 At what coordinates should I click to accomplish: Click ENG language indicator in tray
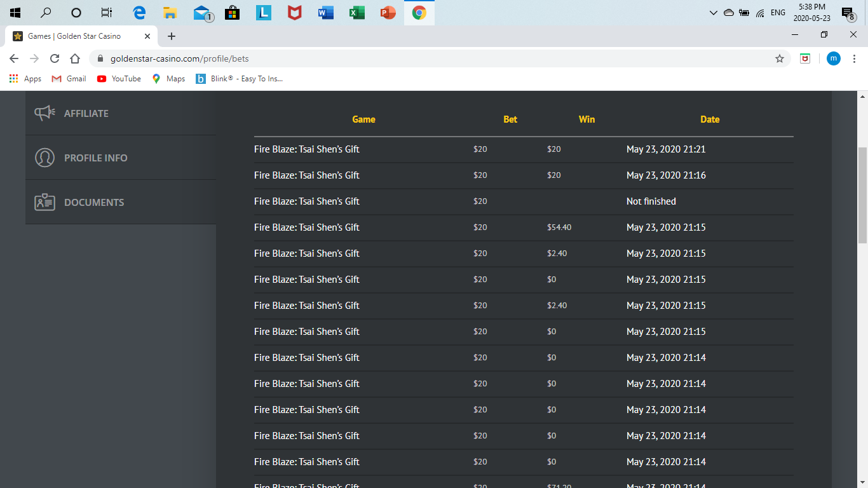[778, 13]
